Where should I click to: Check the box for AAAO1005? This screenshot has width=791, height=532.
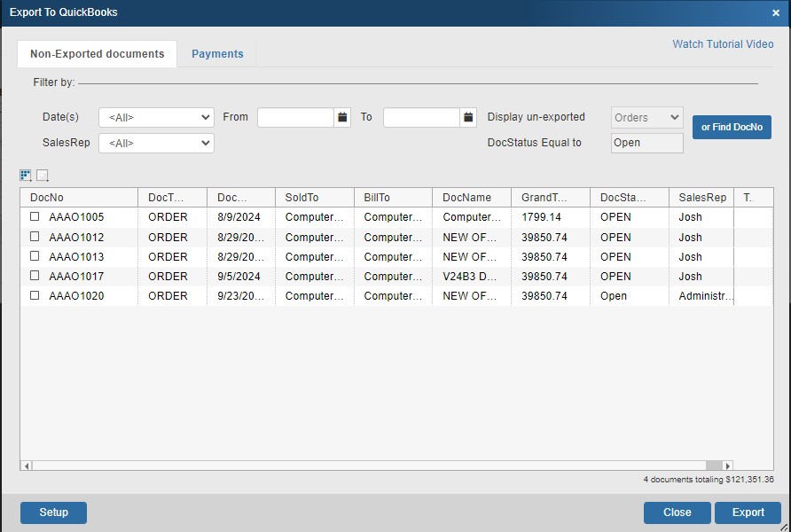pyautogui.click(x=35, y=217)
